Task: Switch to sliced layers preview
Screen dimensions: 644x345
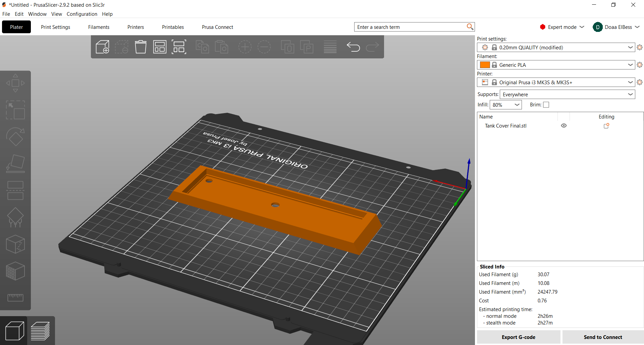Action: [41, 331]
